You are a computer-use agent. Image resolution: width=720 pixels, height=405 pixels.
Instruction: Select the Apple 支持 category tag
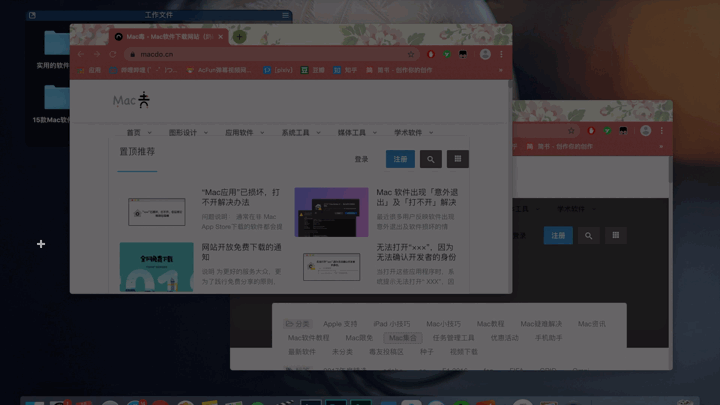[340, 324]
